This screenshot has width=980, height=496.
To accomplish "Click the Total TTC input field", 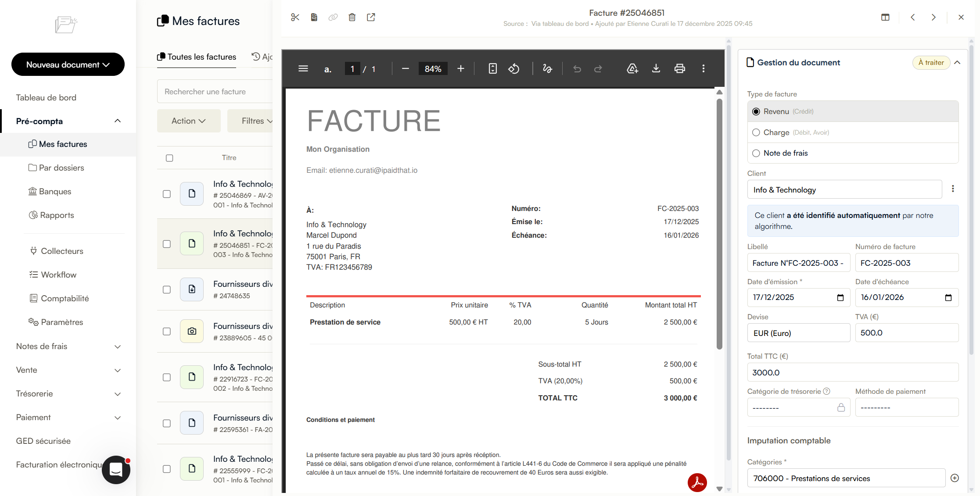I will pyautogui.click(x=852, y=372).
